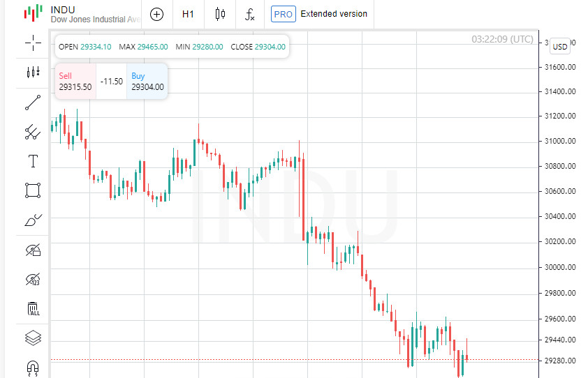Open the fx indicators menu
Image resolution: width=588 pixels, height=378 pixels.
coord(249,14)
